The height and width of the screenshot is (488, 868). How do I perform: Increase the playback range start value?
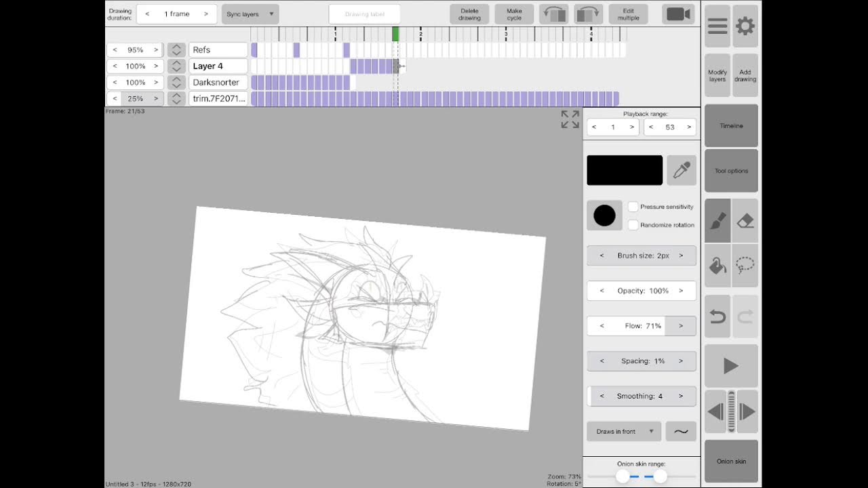pyautogui.click(x=632, y=127)
